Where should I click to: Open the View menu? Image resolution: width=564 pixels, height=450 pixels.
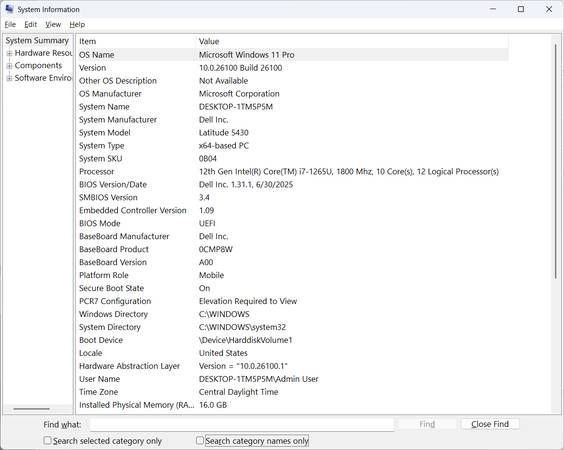click(53, 24)
